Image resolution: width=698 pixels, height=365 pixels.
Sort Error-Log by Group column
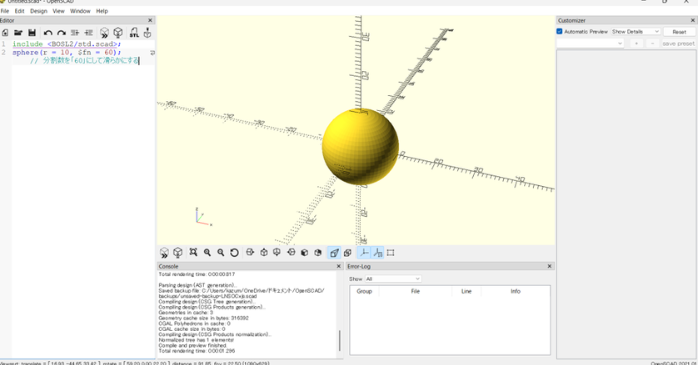click(364, 291)
